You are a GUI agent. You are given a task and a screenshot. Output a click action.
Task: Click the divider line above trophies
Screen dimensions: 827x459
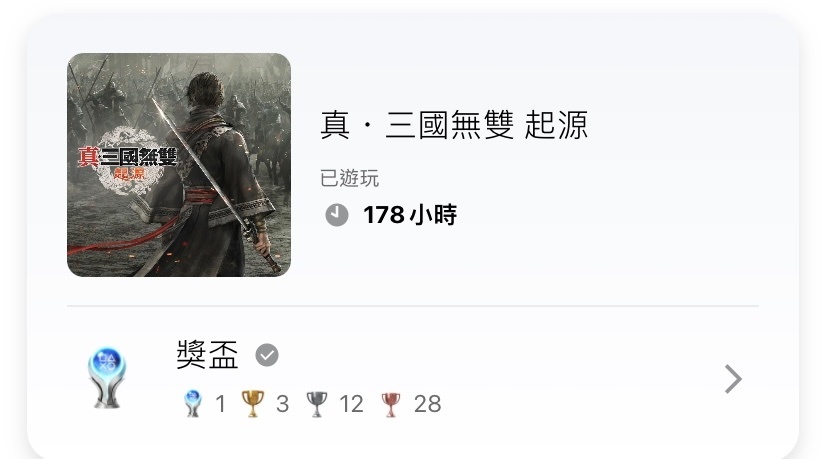tap(412, 305)
